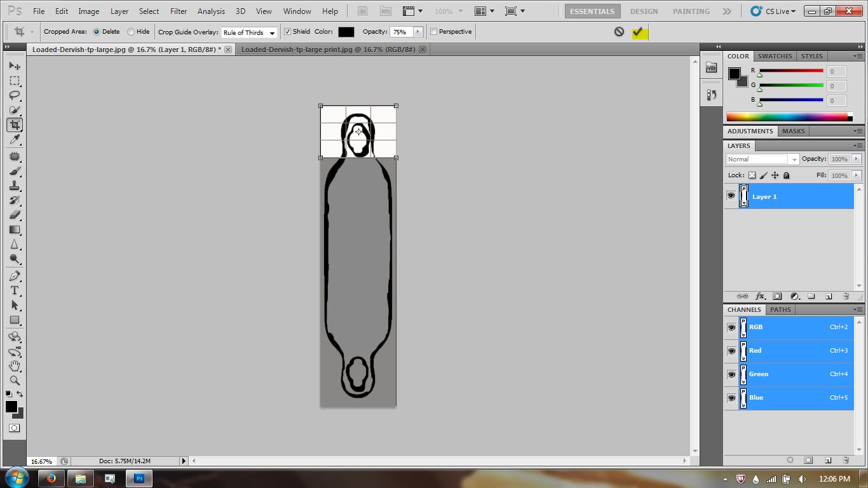Uncheck the Shield option

coord(288,31)
